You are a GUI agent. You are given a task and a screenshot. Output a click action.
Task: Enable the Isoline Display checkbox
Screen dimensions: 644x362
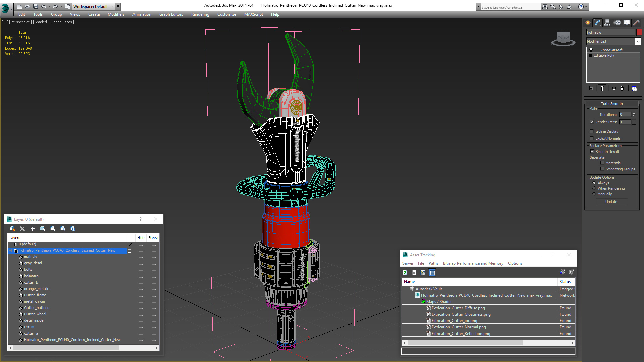click(x=592, y=131)
